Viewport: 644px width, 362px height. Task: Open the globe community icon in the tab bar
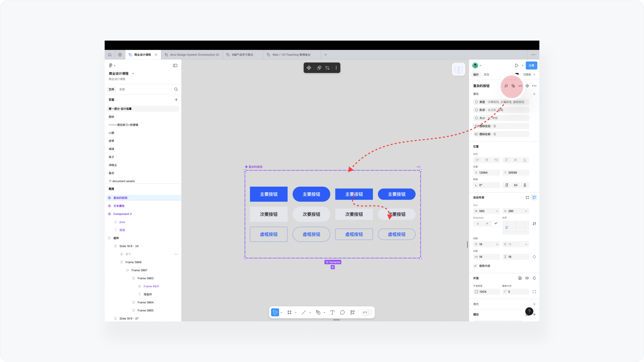pos(120,55)
